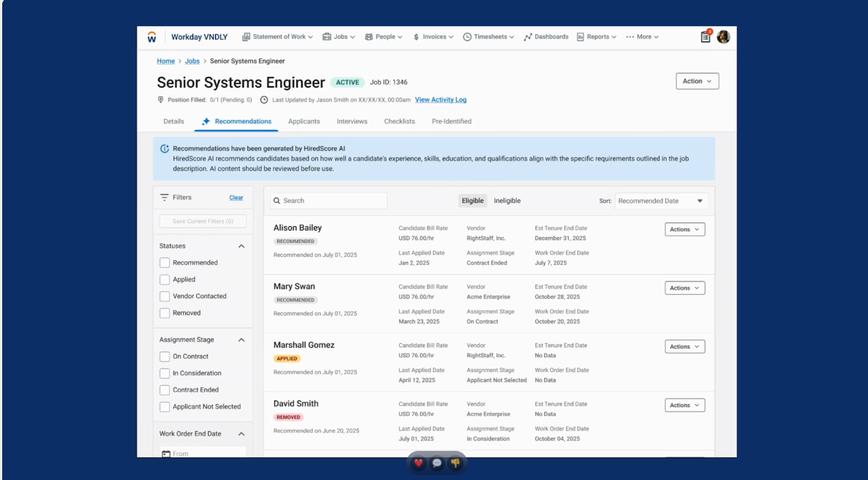Open Actions menu for Alison Bailey
This screenshot has height=480, width=868.
(685, 229)
